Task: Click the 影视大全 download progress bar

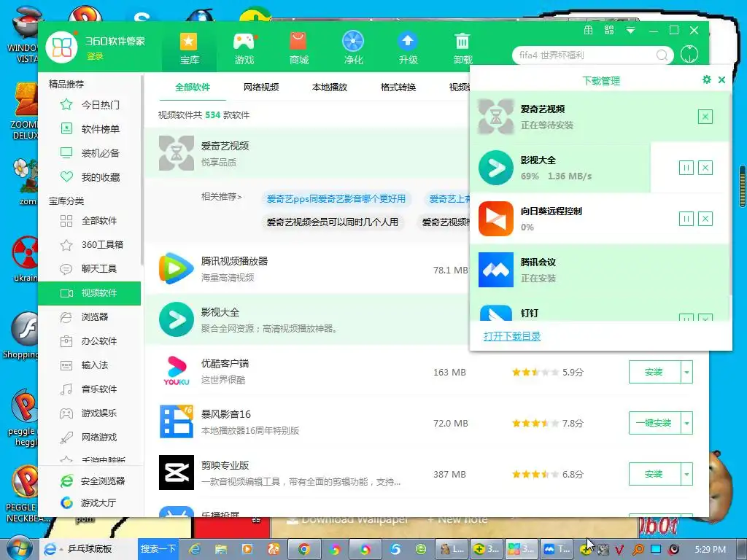Action: point(560,168)
